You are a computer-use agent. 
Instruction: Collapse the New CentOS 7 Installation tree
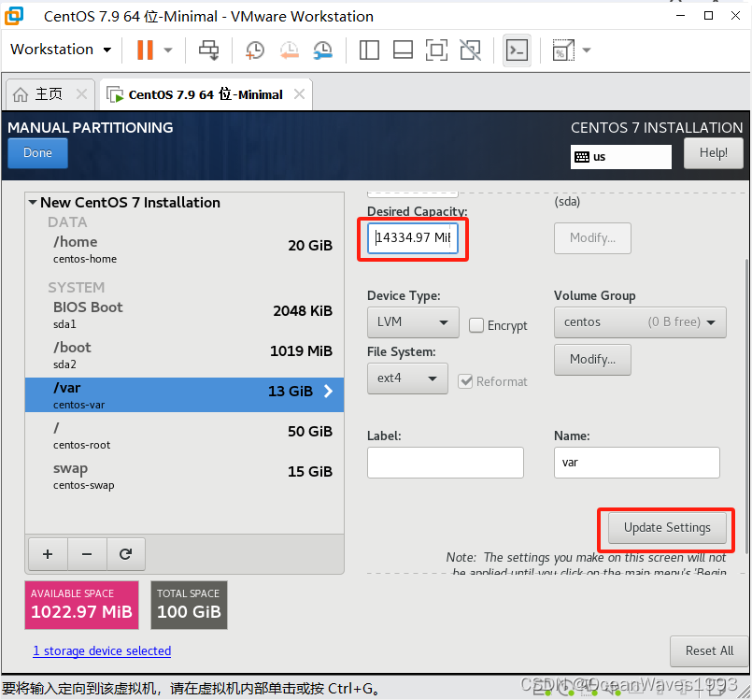[x=33, y=202]
